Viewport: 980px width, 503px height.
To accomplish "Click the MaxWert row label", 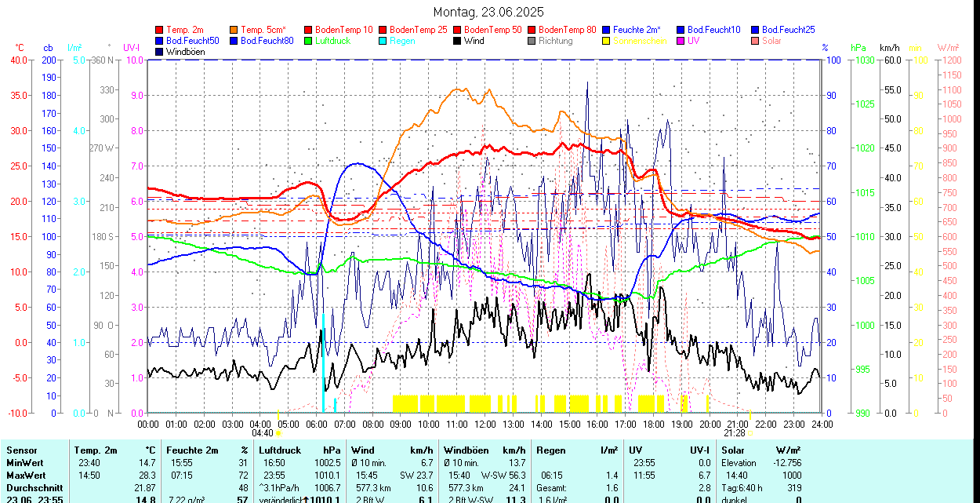I will click(26, 476).
